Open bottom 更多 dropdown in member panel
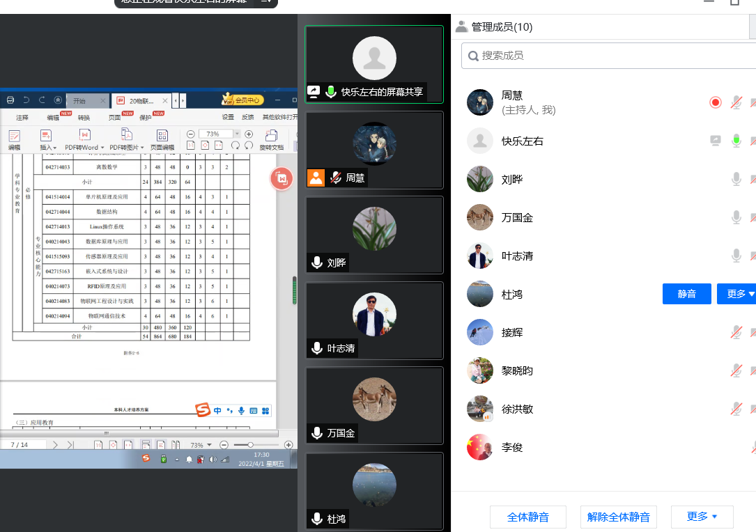This screenshot has width=756, height=532. (x=702, y=517)
